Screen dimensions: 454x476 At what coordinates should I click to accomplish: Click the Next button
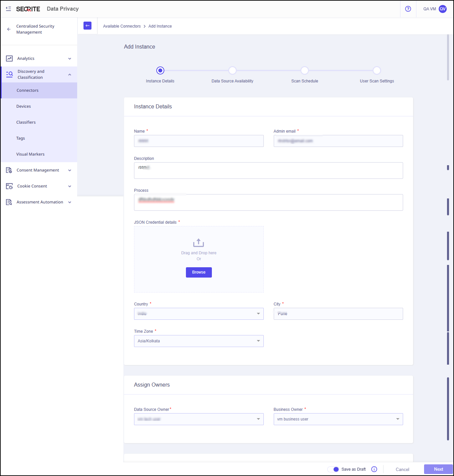click(438, 469)
